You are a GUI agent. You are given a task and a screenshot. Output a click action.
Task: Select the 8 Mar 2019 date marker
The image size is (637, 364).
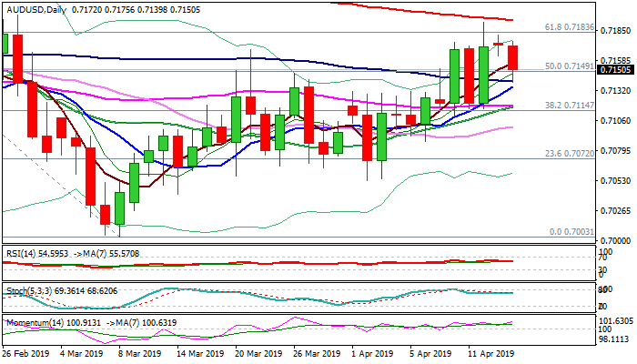pyautogui.click(x=136, y=354)
